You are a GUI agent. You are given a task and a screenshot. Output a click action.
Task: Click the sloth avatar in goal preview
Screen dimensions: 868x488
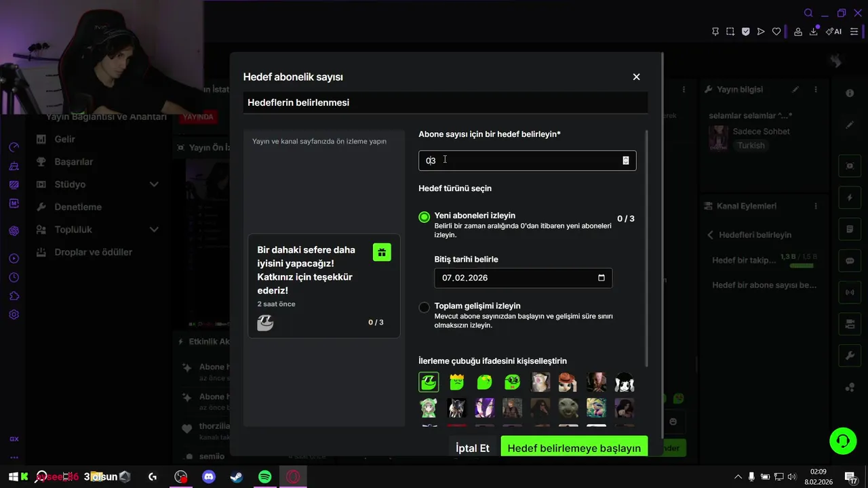pyautogui.click(x=265, y=323)
